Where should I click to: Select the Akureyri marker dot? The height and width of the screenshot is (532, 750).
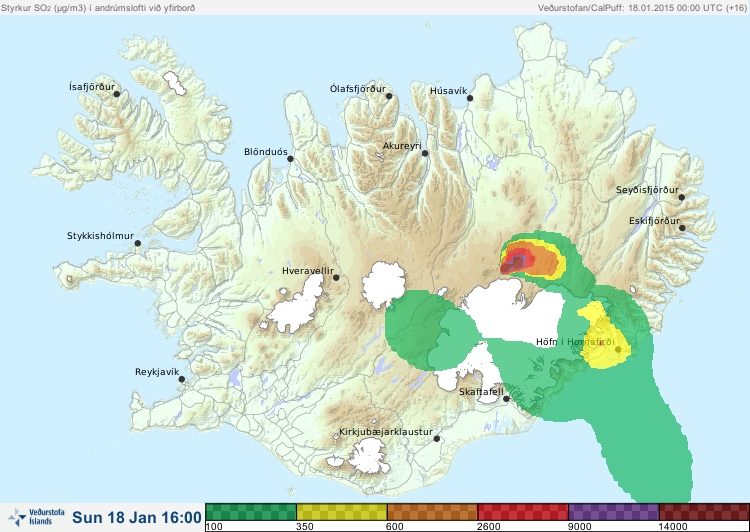point(425,153)
